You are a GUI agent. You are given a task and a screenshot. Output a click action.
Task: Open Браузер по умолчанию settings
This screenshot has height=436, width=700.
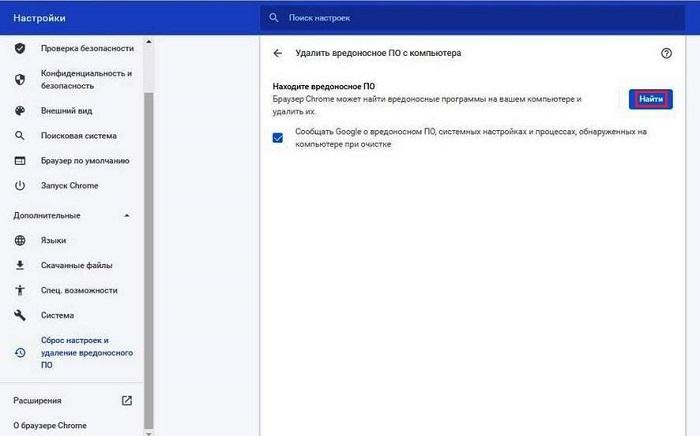(85, 161)
